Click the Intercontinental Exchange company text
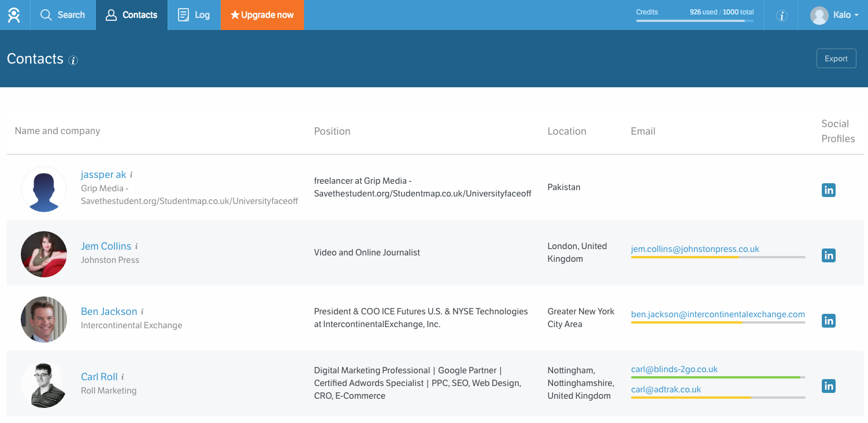This screenshot has width=868, height=423. pyautogui.click(x=132, y=325)
